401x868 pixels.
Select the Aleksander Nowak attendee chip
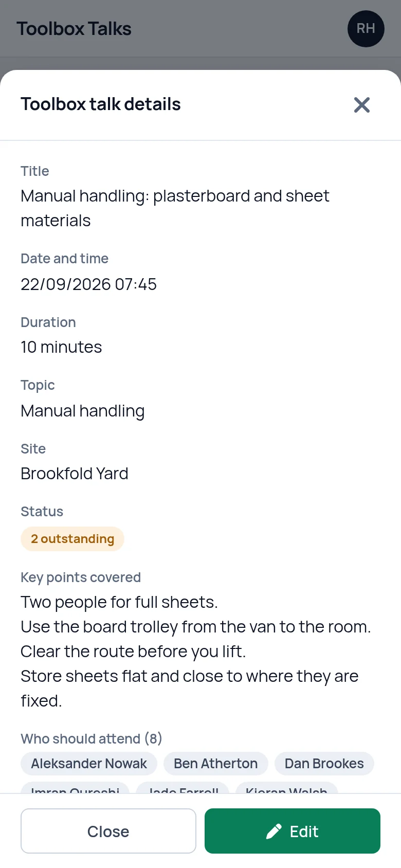pyautogui.click(x=89, y=764)
